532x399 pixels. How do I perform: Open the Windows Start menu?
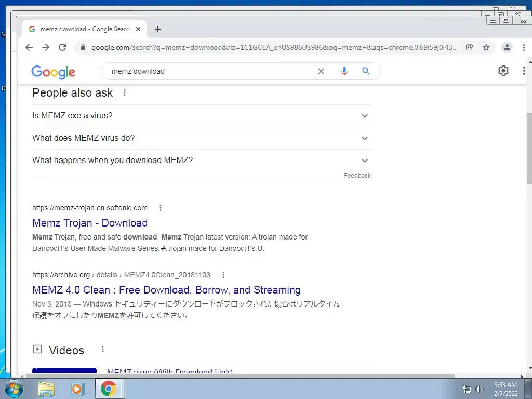[14, 389]
